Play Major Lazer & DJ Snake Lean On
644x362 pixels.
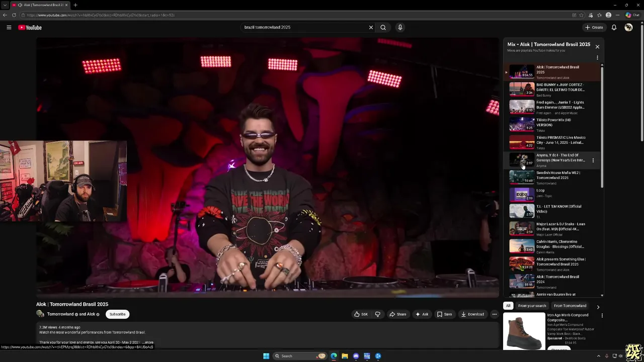point(552,228)
